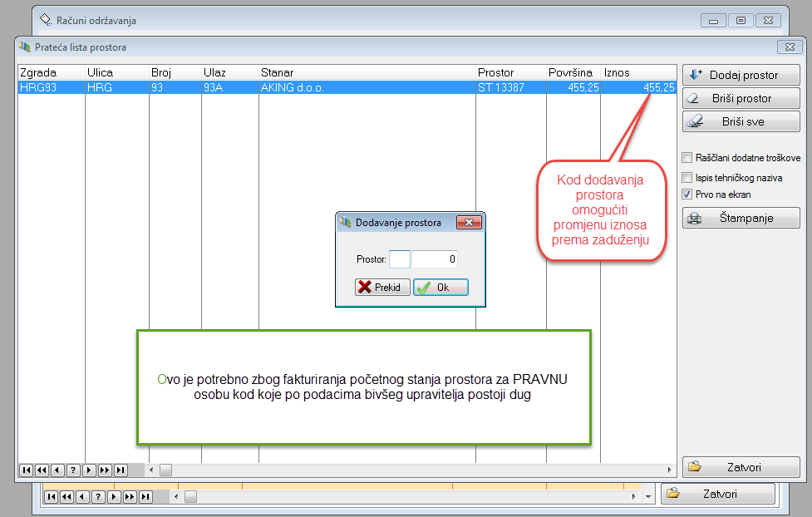Jump back a page in Prateća lista navigator
Viewport: 812px width, 517px height.
(x=42, y=470)
